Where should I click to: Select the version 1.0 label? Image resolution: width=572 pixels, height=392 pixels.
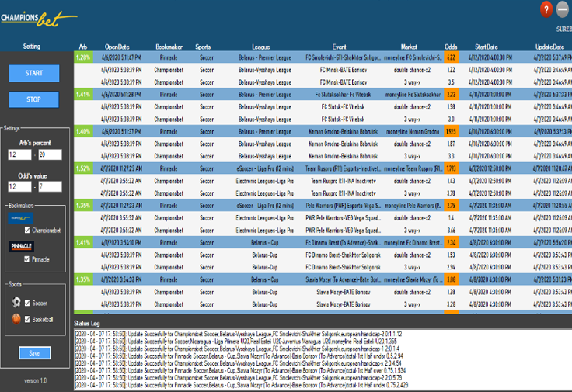click(x=36, y=380)
